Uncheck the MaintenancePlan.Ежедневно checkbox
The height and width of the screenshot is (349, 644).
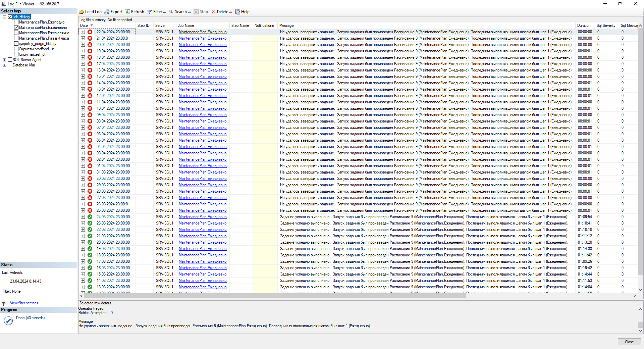16,28
